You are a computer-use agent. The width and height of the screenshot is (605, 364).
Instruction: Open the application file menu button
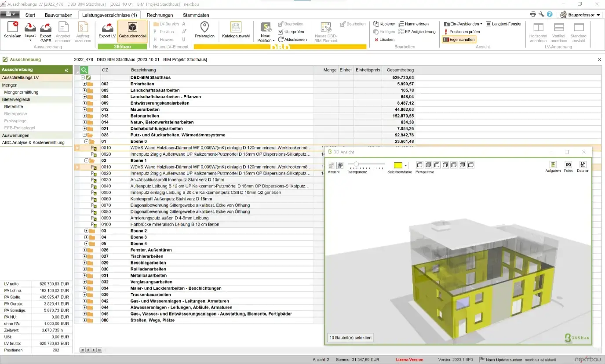[x=10, y=15]
